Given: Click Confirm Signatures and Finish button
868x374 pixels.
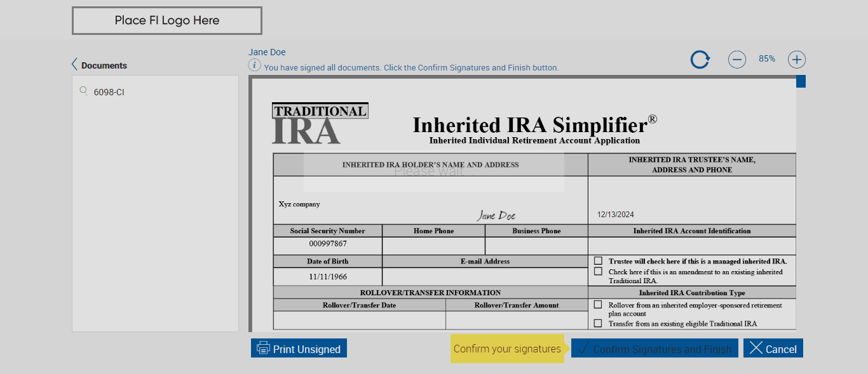Looking at the screenshot, I should [x=654, y=348].
